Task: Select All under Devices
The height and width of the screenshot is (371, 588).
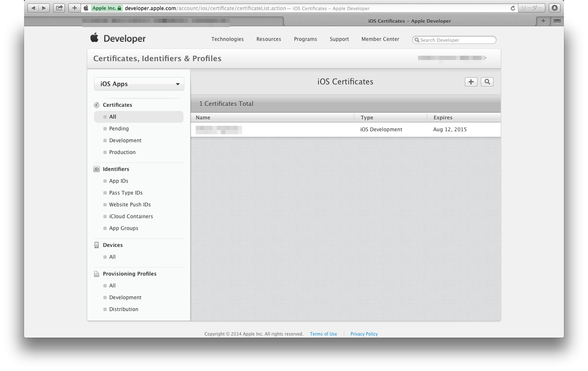Action: 112,257
